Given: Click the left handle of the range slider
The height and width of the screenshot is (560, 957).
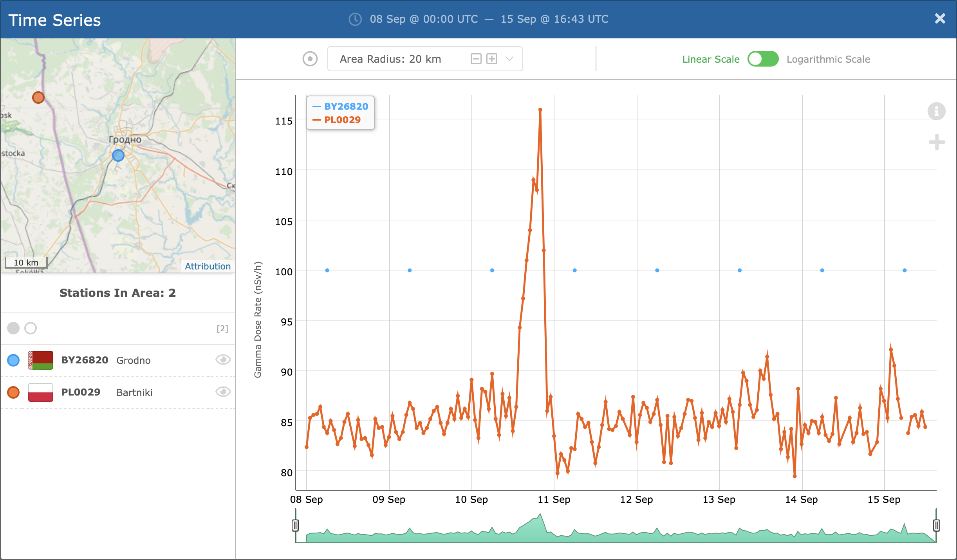Looking at the screenshot, I should coord(295,525).
